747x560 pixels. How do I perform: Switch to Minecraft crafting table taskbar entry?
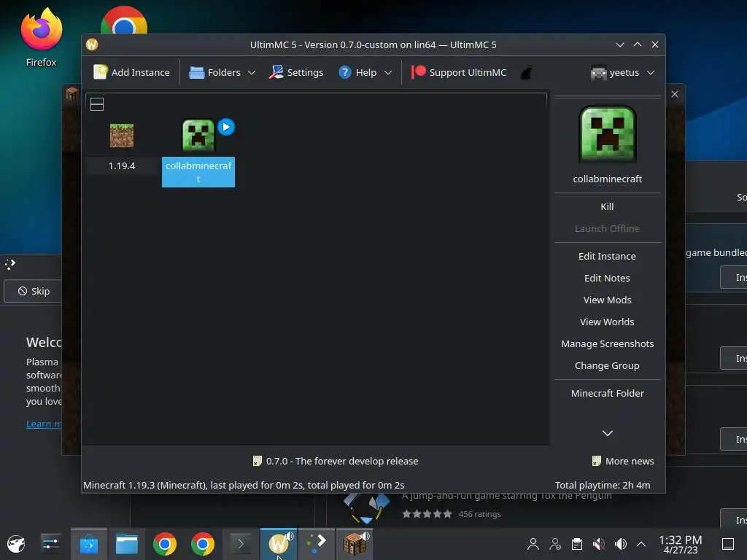click(x=355, y=544)
